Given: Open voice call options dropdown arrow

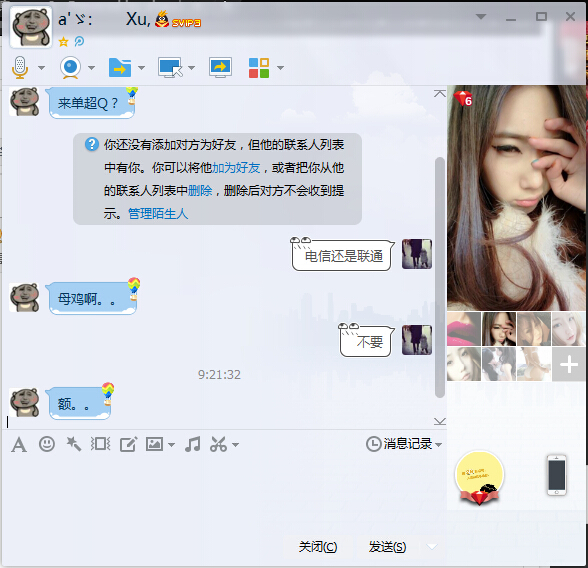Looking at the screenshot, I should 41,68.
